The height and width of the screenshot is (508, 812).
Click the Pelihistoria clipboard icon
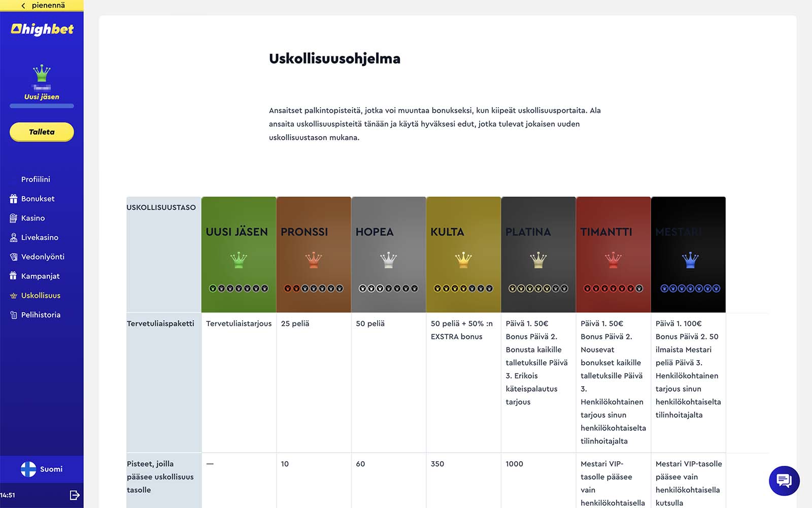click(14, 315)
